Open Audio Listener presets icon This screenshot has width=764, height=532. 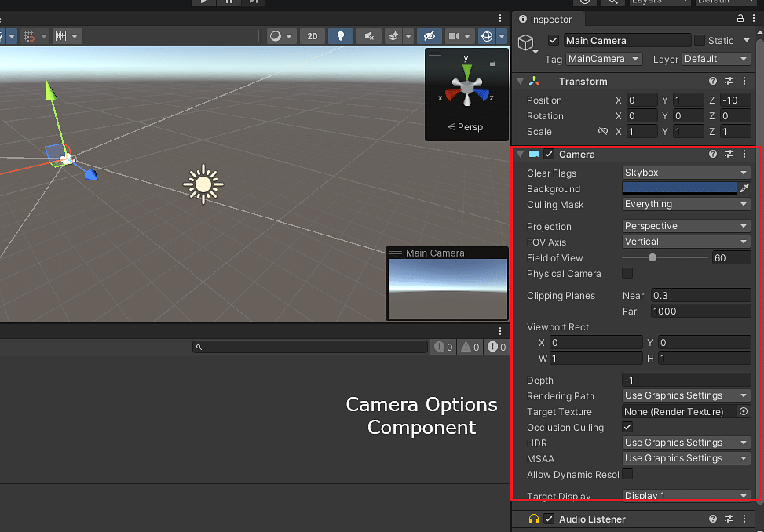pyautogui.click(x=729, y=519)
